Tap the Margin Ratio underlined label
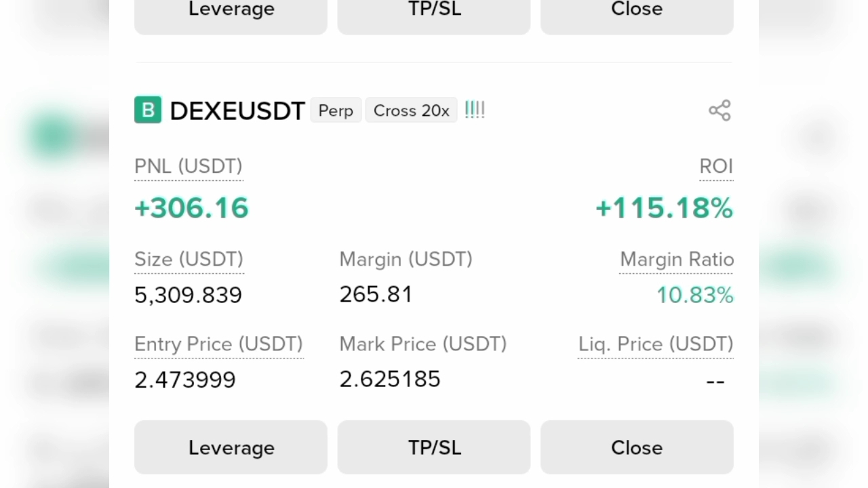Screen dimensions: 868x488 677,260
